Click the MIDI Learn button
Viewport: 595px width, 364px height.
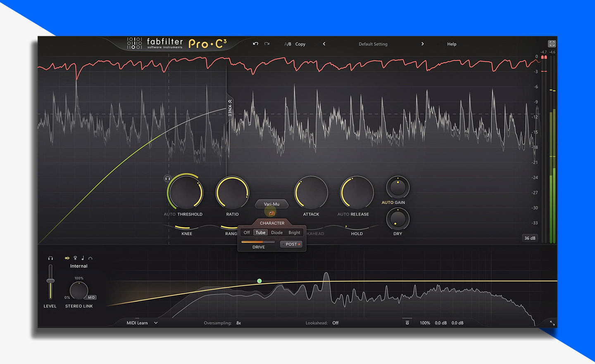click(x=137, y=323)
